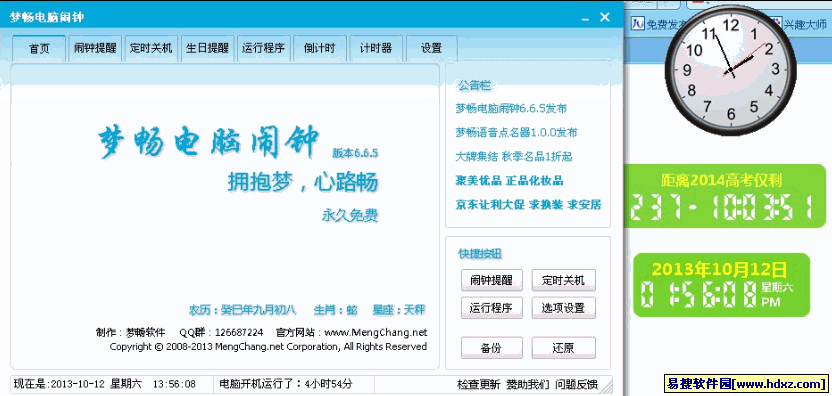This screenshot has height=396, width=832.
Task: Click the 电脑开机运行了：4小时54分 status
Action: pyautogui.click(x=286, y=384)
